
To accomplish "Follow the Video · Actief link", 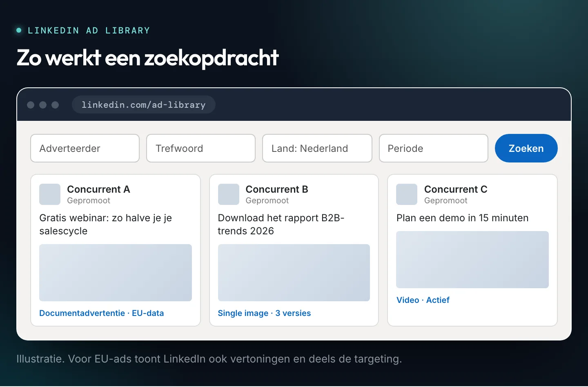I will click(423, 300).
